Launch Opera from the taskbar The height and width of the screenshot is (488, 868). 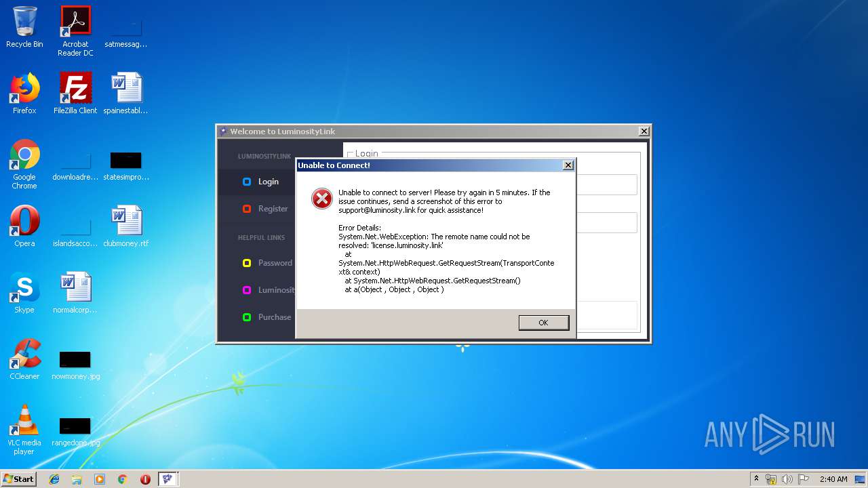[145, 479]
